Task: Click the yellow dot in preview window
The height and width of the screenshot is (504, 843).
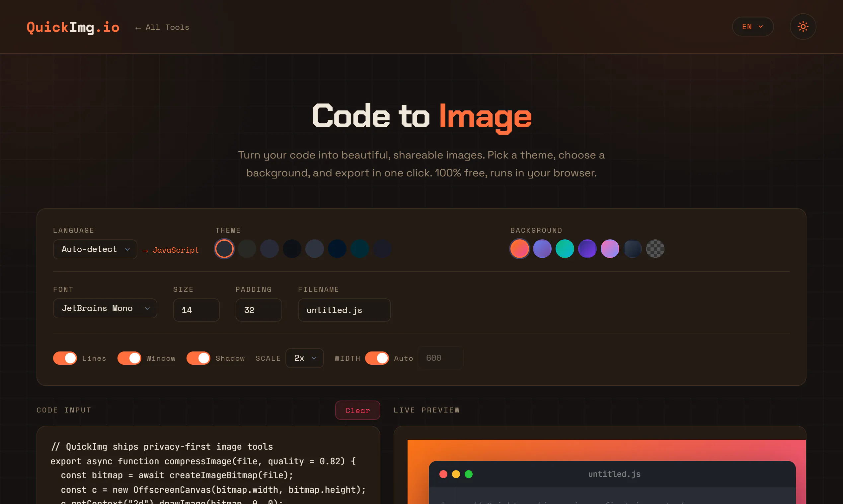Action: pos(456,474)
